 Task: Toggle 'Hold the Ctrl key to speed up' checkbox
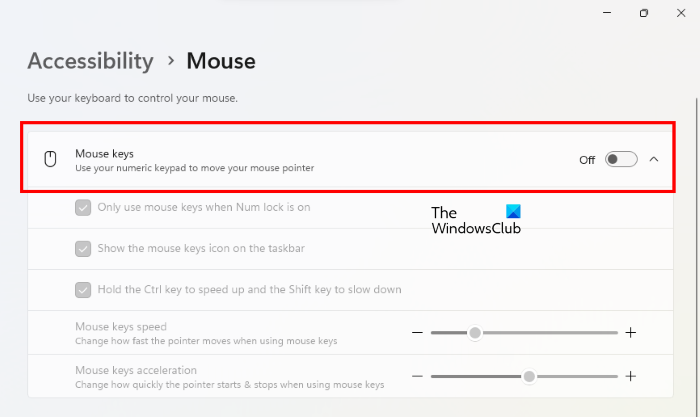click(84, 289)
